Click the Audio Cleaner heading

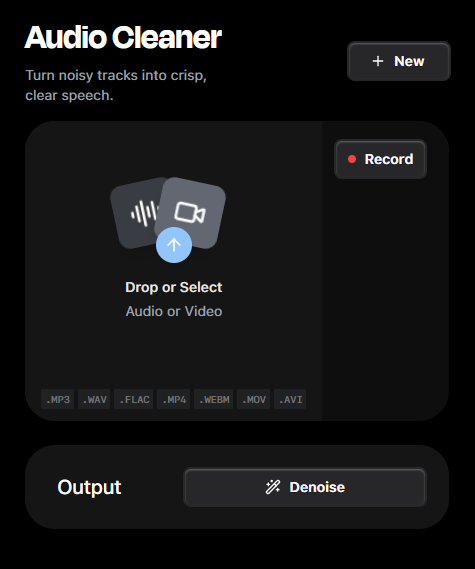[123, 37]
